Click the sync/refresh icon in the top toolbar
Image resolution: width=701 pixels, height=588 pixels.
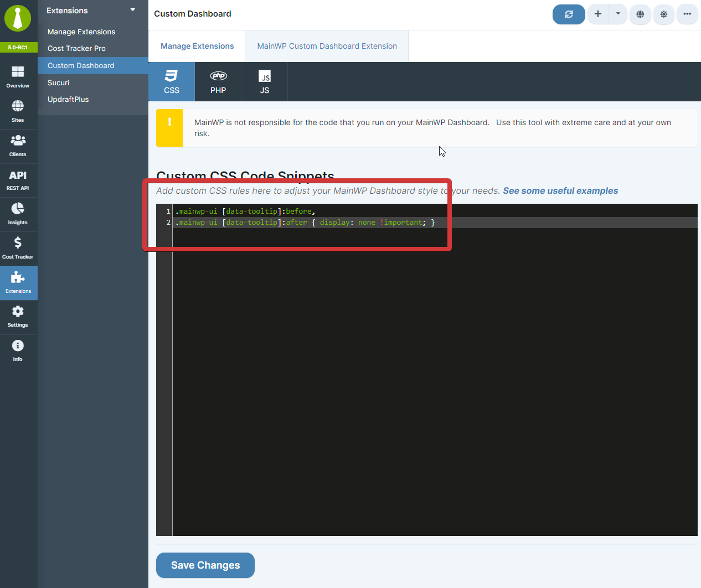569,14
